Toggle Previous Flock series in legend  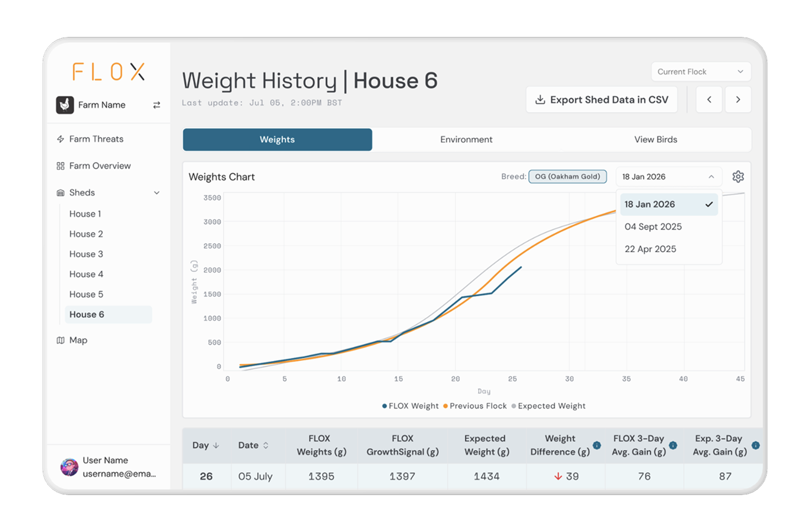tap(475, 406)
